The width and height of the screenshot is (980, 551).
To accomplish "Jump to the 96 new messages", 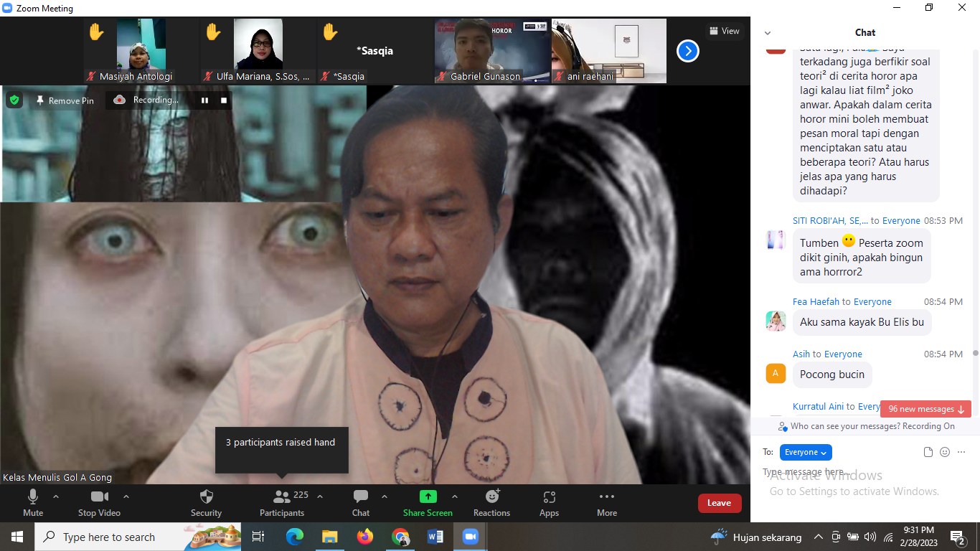I will coord(925,409).
